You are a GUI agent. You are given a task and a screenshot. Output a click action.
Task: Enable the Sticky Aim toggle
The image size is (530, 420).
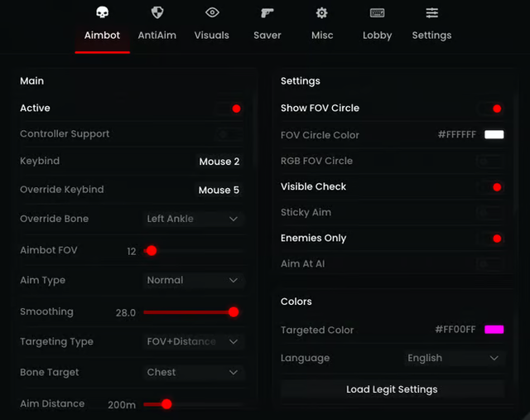pos(489,213)
